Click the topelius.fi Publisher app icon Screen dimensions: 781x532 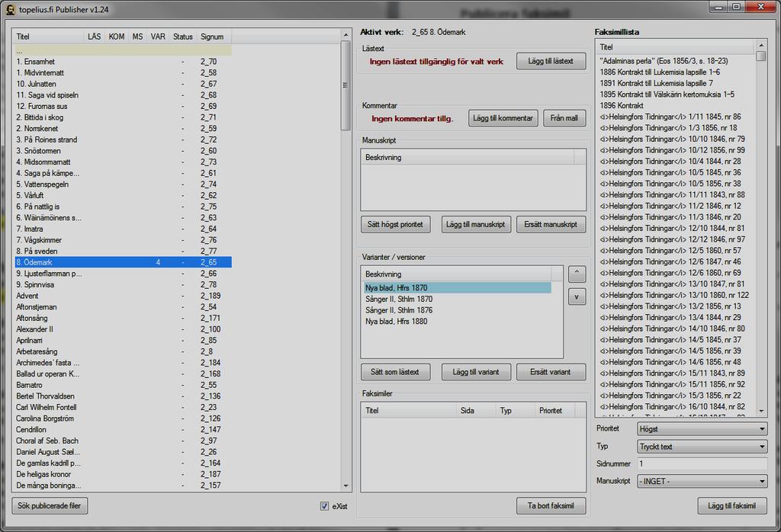click(10, 9)
